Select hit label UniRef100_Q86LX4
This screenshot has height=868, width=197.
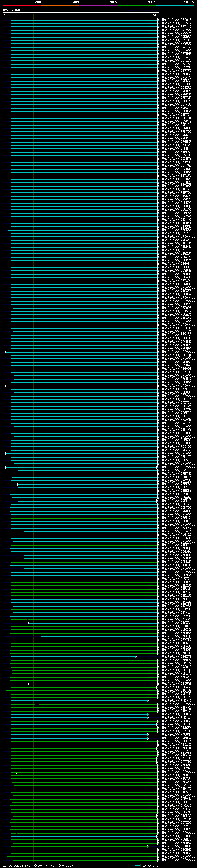177,518
